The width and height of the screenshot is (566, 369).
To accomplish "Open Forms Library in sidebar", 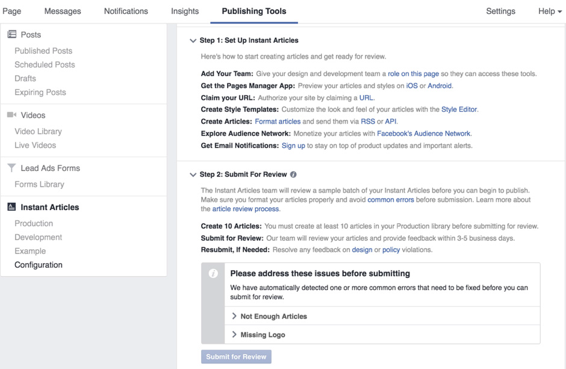I will tap(39, 184).
